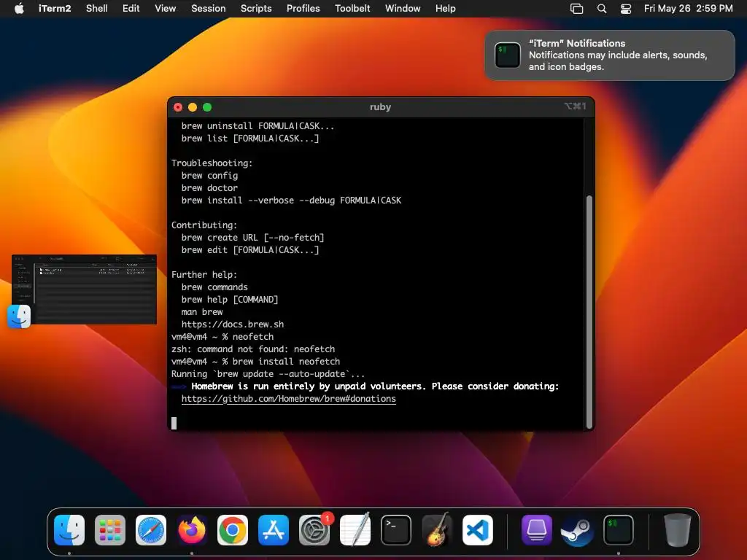Launch Firefox from the Dock
The height and width of the screenshot is (560, 747).
tap(192, 530)
